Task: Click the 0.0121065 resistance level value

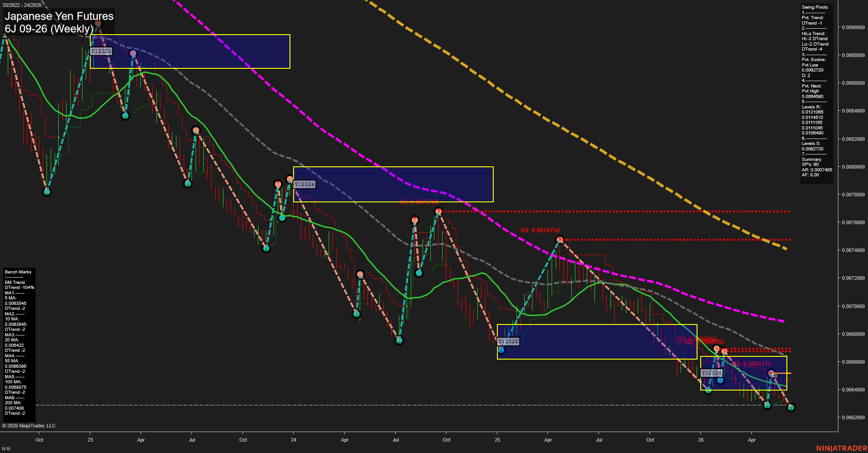Action: pyautogui.click(x=813, y=112)
